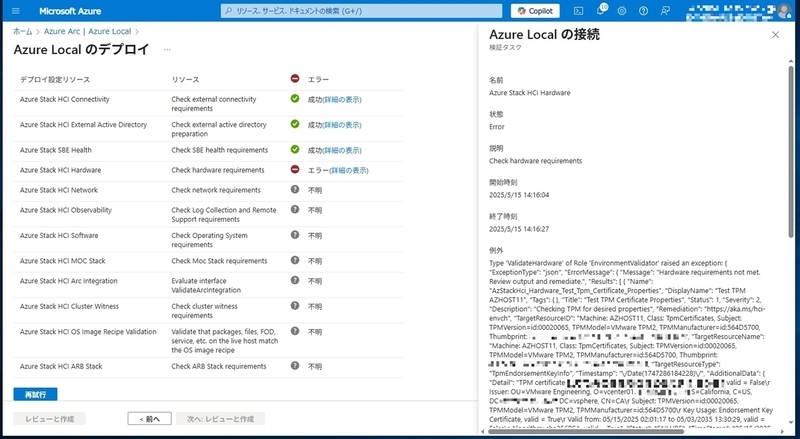Show details for External Active Directory success

pyautogui.click(x=342, y=125)
